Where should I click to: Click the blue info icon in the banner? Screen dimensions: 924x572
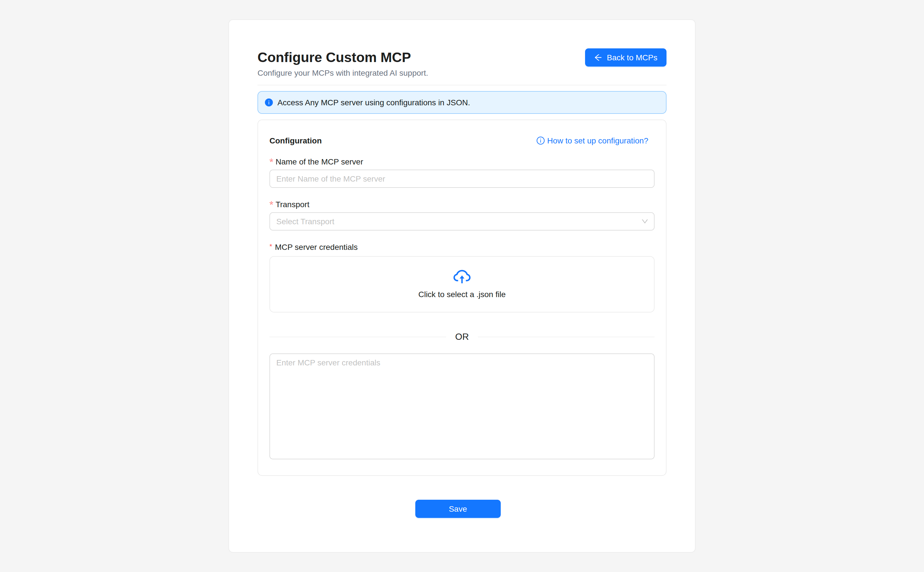click(269, 102)
